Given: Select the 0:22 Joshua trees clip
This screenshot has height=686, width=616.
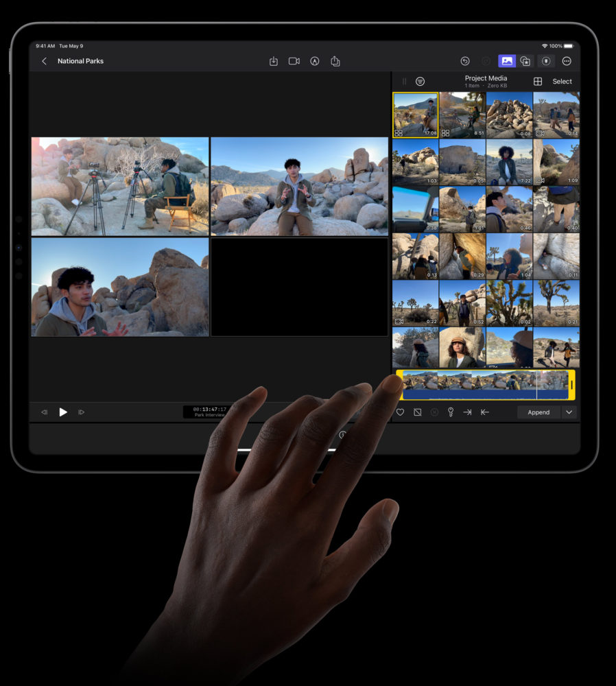Looking at the screenshot, I should click(415, 303).
